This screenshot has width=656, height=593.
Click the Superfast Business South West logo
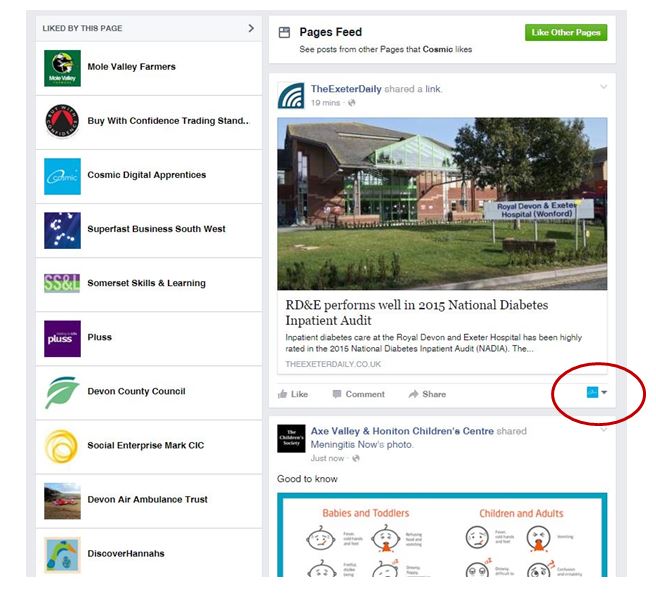click(62, 230)
